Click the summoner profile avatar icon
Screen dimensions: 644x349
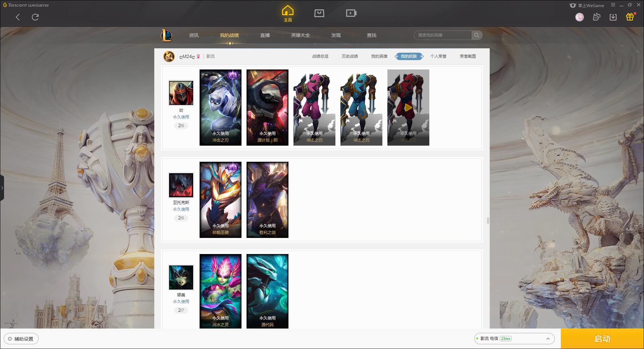point(169,56)
